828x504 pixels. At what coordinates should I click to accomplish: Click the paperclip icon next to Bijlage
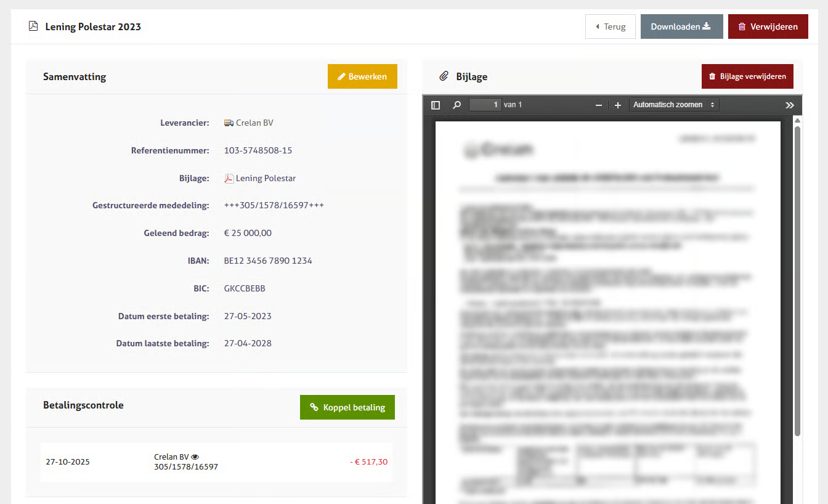click(443, 76)
